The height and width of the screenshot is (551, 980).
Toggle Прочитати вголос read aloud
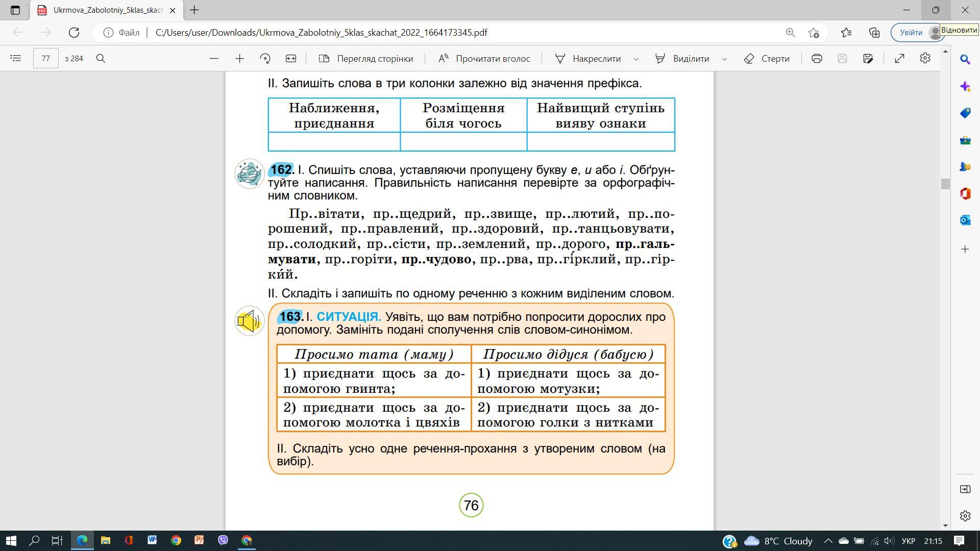(484, 59)
